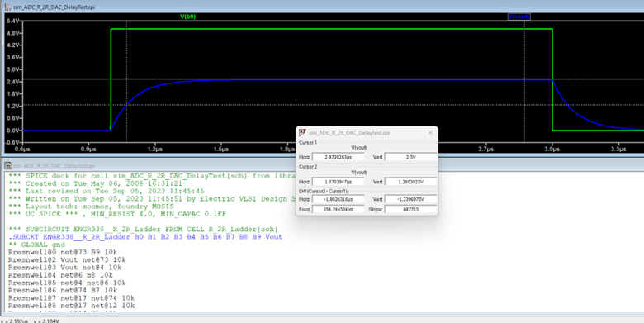This screenshot has width=644, height=323.
Task: Click the Cursor 2 Vert field showing 1.2603025V
Action: coord(410,182)
